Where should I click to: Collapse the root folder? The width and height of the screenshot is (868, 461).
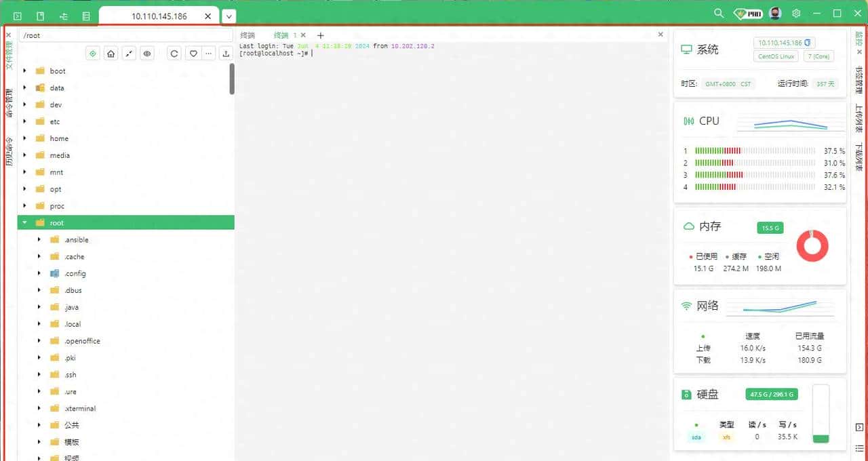[x=24, y=222]
